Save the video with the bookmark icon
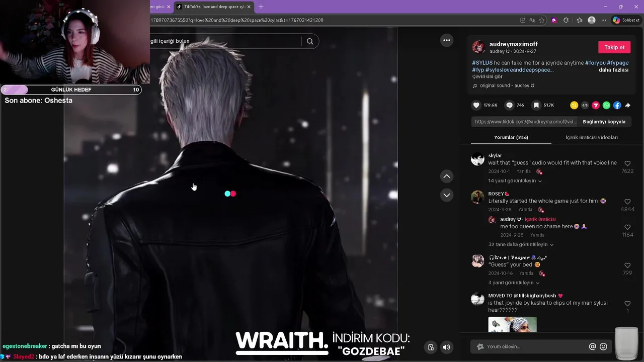Image resolution: width=644 pixels, height=362 pixels. 536,105
